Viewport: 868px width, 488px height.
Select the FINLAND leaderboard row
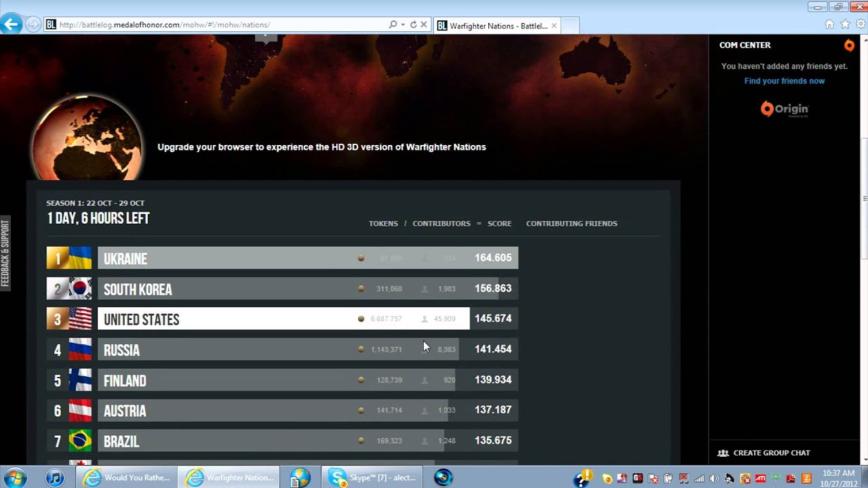pos(282,380)
